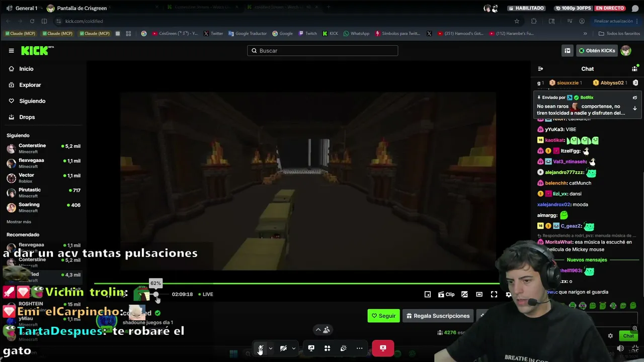Open the user profile avatar menu
This screenshot has height=362, width=644.
click(626, 51)
